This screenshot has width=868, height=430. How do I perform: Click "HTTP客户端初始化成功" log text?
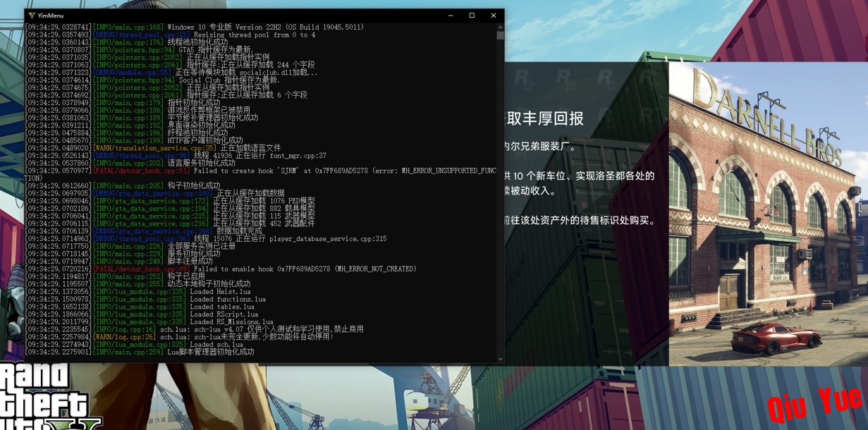point(204,140)
